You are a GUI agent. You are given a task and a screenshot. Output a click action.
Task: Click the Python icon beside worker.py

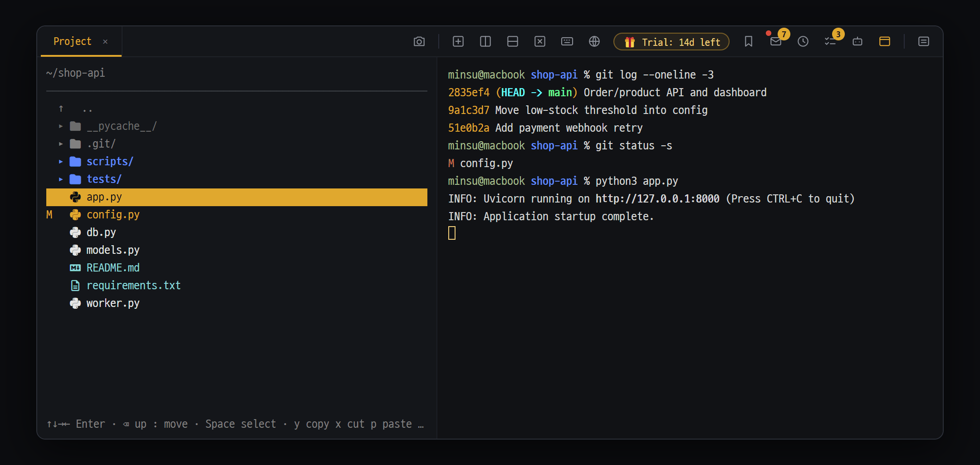point(75,303)
